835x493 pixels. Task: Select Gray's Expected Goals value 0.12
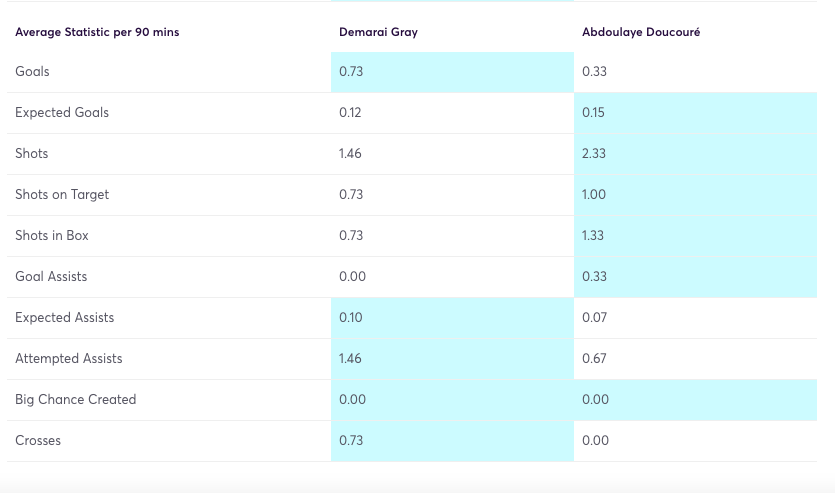click(x=350, y=112)
